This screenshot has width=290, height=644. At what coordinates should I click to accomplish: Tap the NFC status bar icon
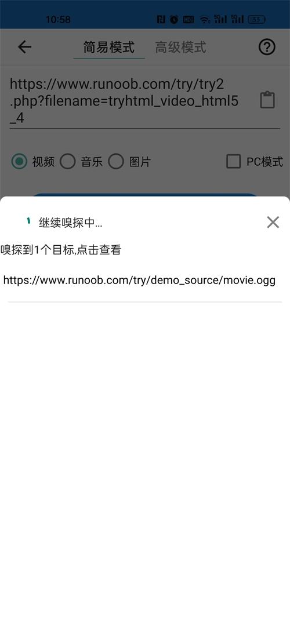(161, 19)
